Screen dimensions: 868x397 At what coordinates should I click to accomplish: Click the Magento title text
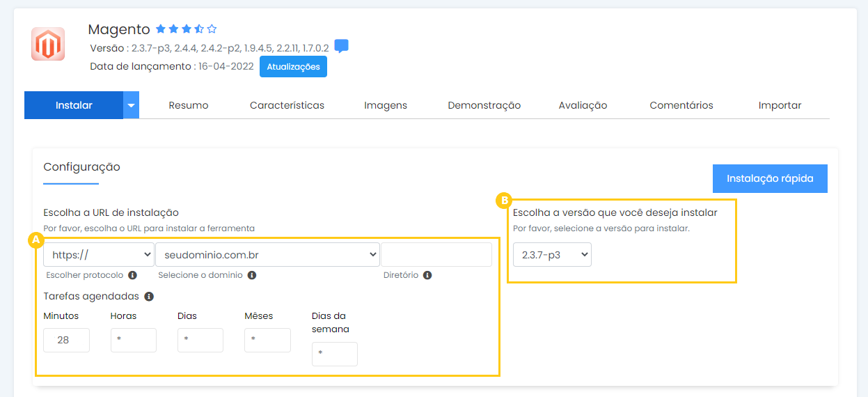click(x=119, y=29)
